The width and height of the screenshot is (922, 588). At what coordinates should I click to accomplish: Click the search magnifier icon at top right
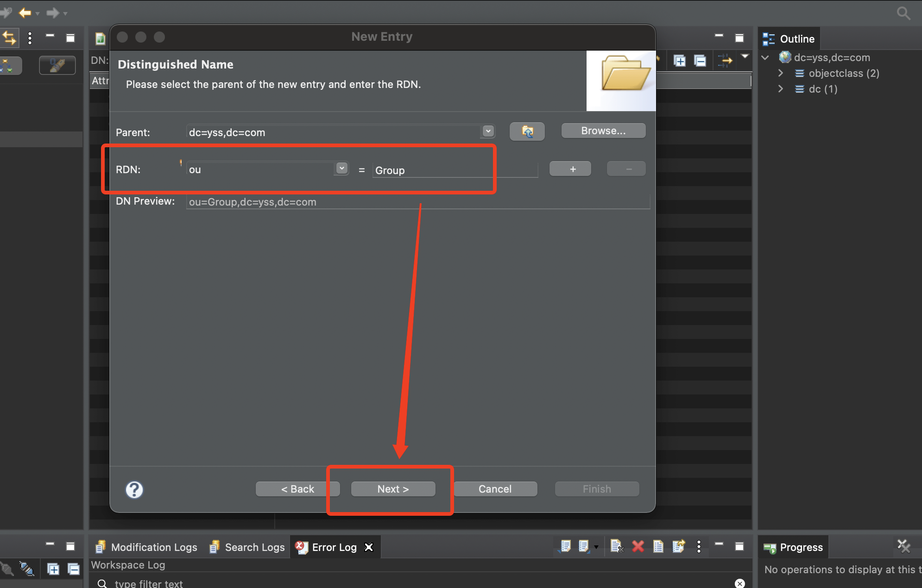[903, 13]
